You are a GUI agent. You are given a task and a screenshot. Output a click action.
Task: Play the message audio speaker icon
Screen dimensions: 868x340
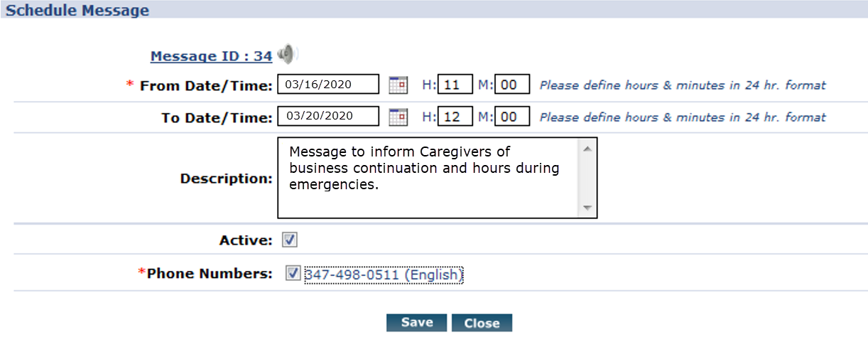[287, 53]
